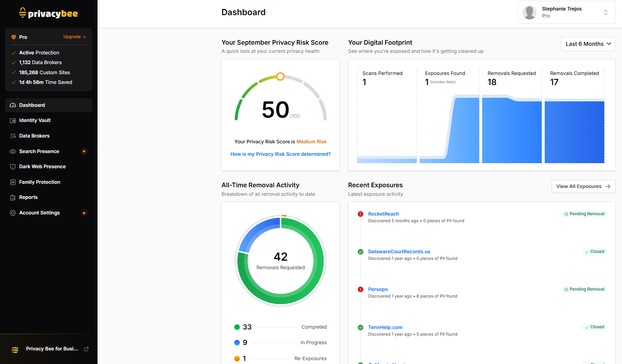This screenshot has height=364, width=622.
Task: Click the Search Presence eye icon
Action: point(13,152)
